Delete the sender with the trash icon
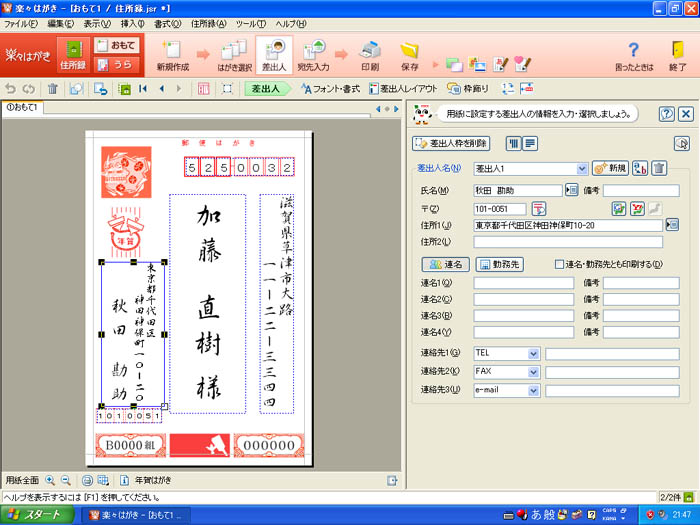Screen dimensions: 700x525 659,168
